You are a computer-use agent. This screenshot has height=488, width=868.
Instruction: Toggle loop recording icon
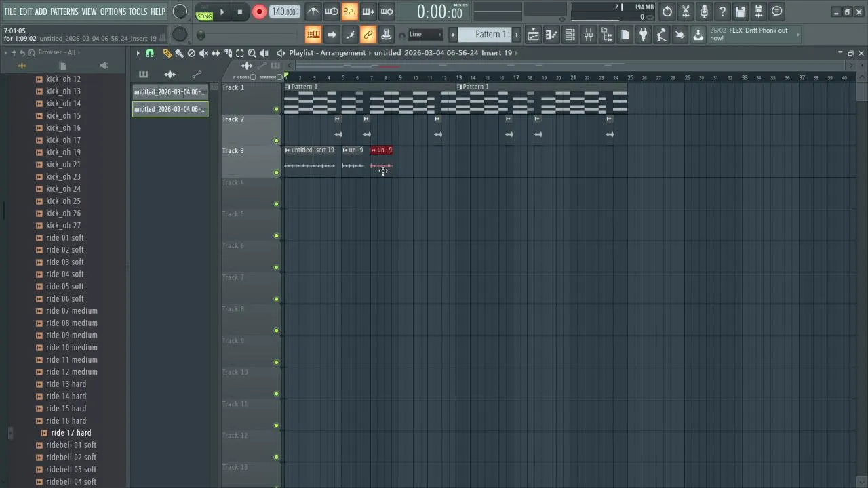pyautogui.click(x=387, y=12)
